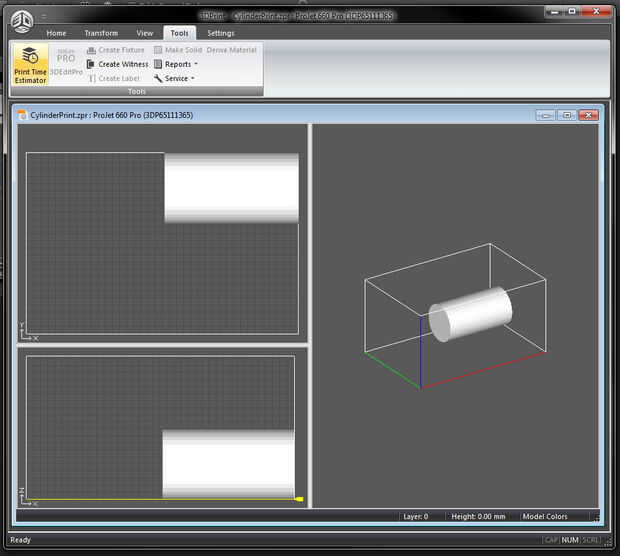Screen dimensions: 620x556
Task: Click the Ready status bar text
Action: [x=21, y=540]
